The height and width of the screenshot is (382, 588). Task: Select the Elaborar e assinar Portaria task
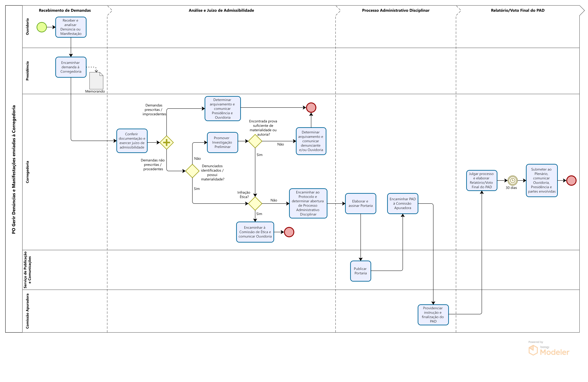click(x=361, y=204)
